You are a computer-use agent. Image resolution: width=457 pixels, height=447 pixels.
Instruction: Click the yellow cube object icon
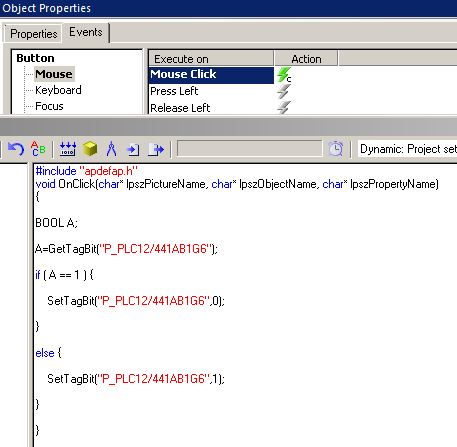pyautogui.click(x=90, y=149)
